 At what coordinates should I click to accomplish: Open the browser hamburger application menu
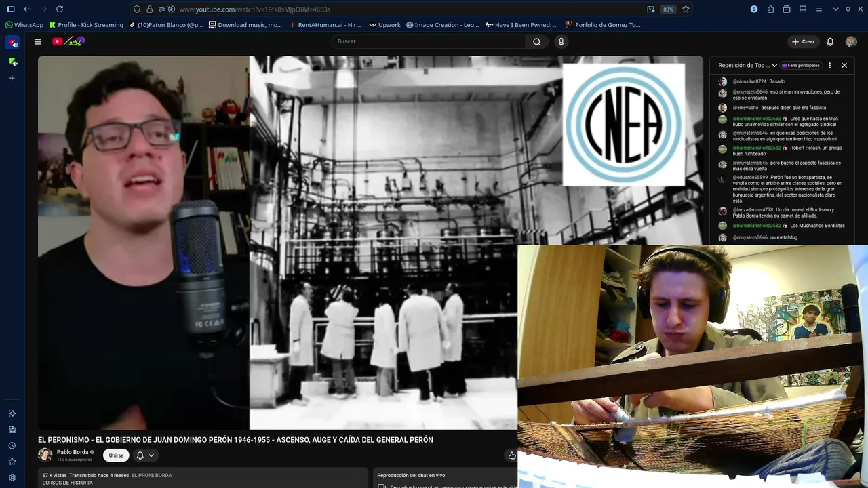point(819,9)
